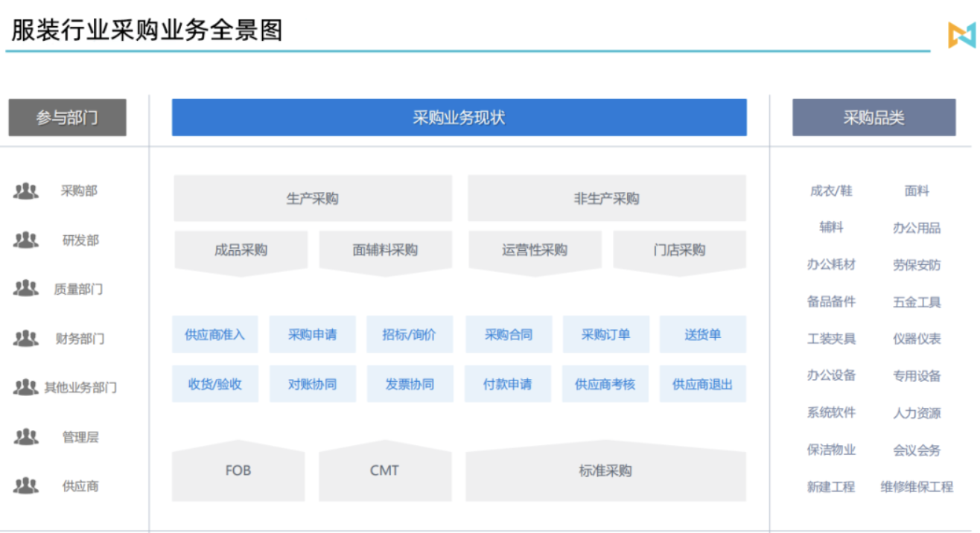Click the logo icon at top right
980x533 pixels.
tap(961, 35)
